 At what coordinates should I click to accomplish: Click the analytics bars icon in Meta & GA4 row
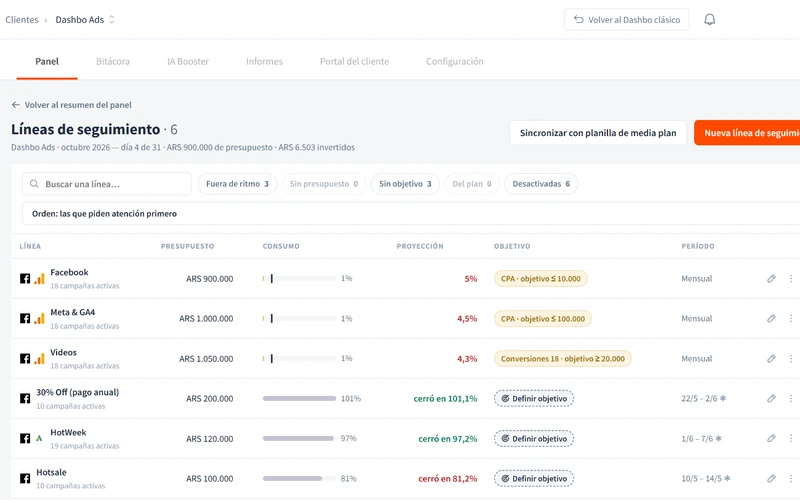click(39, 318)
